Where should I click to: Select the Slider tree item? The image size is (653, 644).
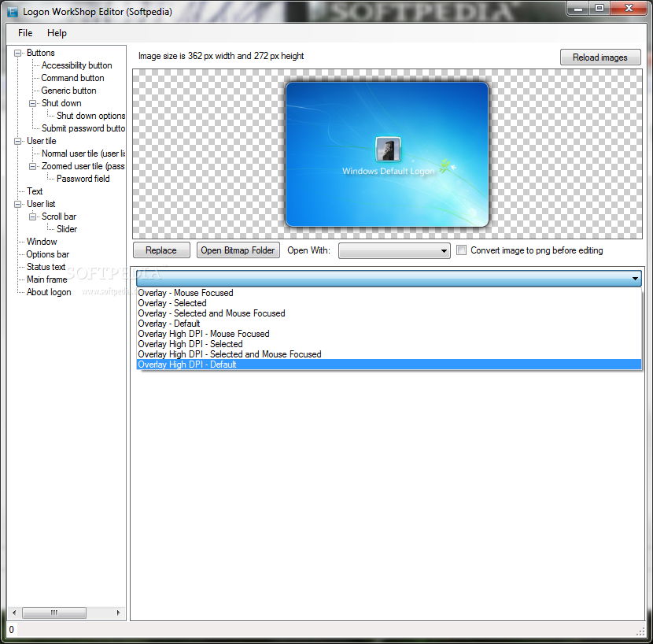click(67, 229)
